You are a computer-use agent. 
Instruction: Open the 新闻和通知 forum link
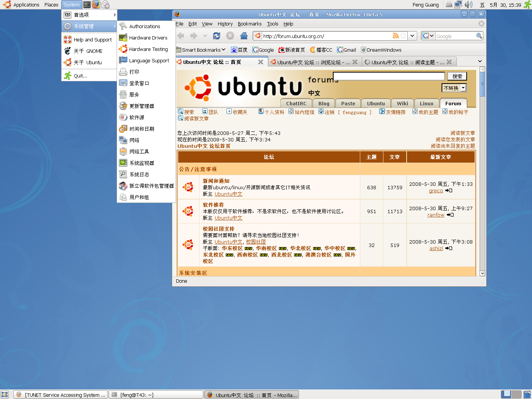point(216,181)
